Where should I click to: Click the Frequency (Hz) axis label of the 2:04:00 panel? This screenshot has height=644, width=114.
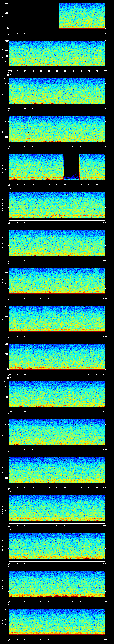[x=3, y=16]
